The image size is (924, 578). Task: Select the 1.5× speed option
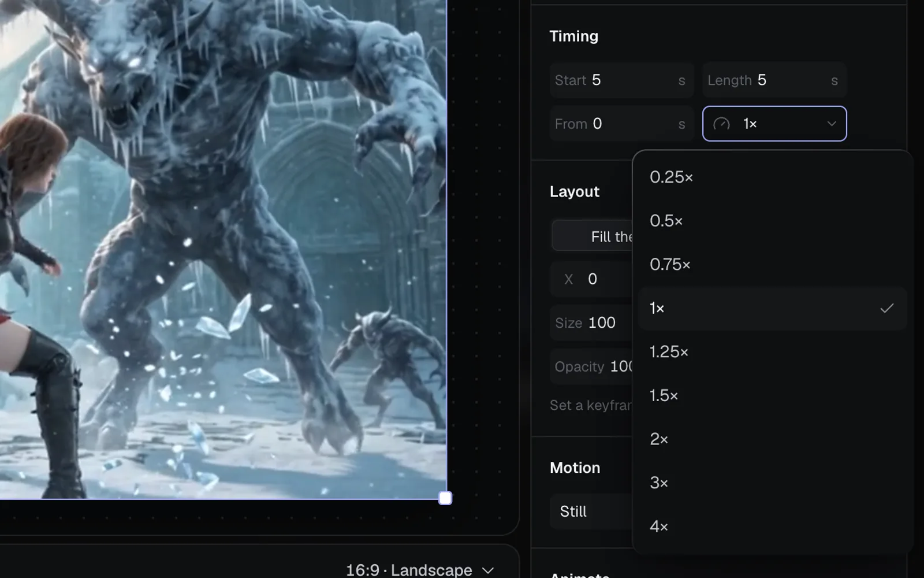pos(772,396)
